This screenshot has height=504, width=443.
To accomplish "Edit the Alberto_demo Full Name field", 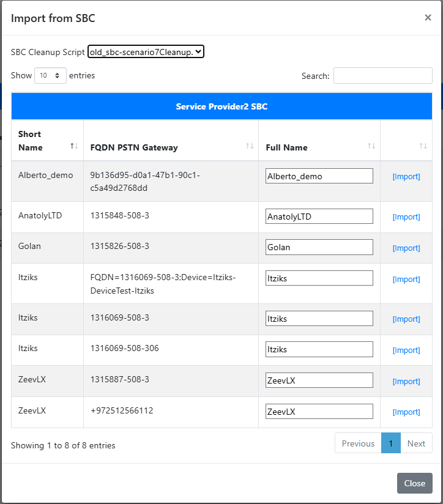I will (319, 176).
